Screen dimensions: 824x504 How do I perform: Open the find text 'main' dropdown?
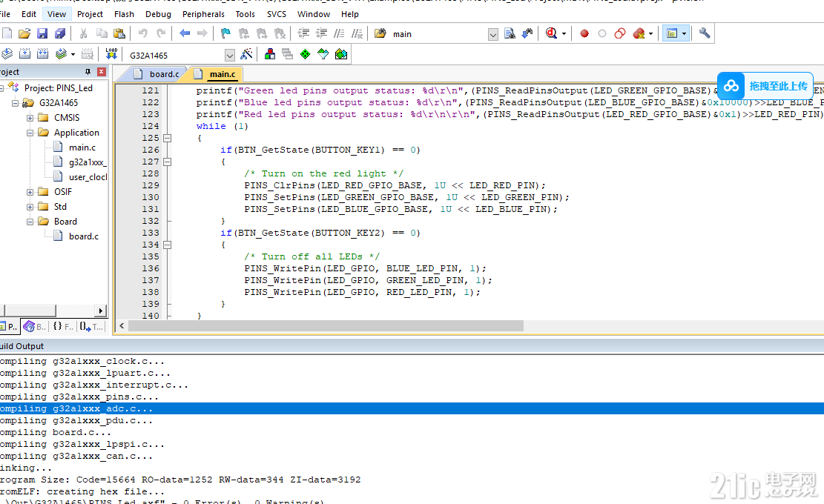coord(492,35)
